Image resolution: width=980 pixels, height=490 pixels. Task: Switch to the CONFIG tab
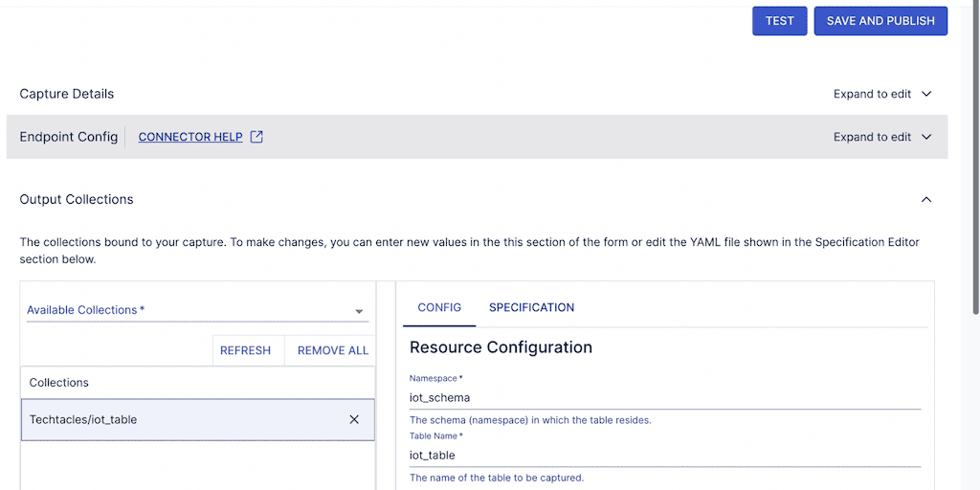439,307
